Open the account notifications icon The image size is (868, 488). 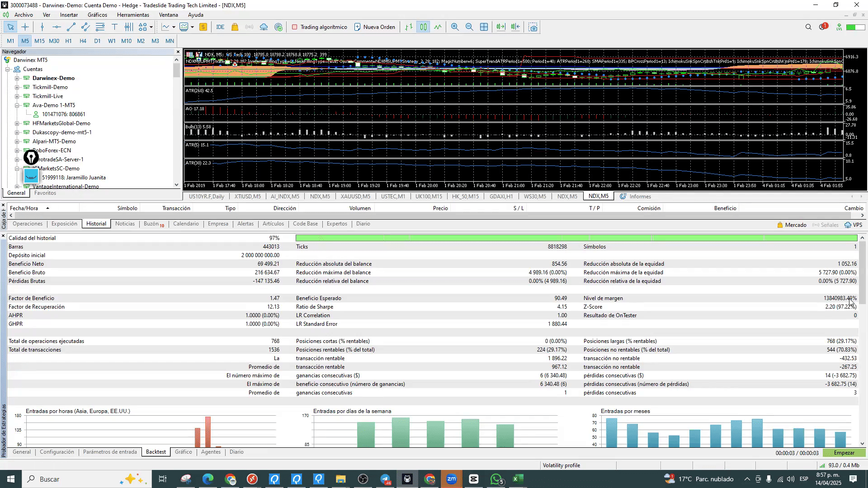823,27
